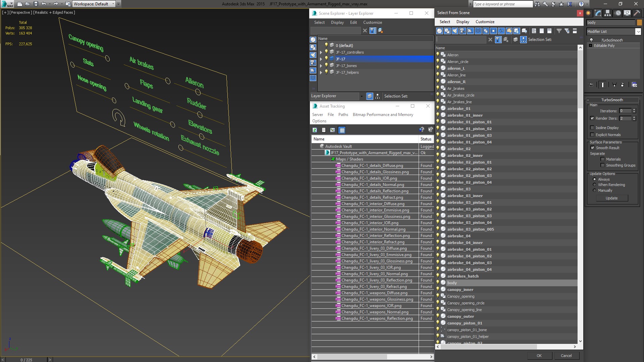Click the horizontal scrollbar in Asset Tracking
Image resolution: width=644 pixels, height=362 pixels.
[x=352, y=357]
